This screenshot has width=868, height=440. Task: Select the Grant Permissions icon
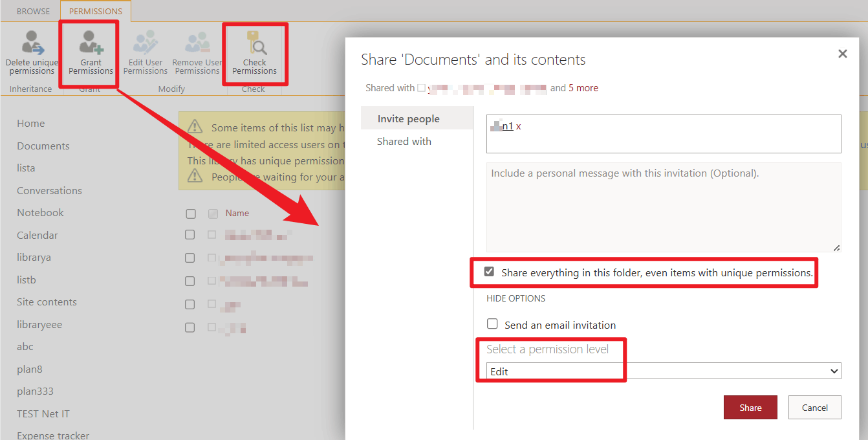[90, 49]
